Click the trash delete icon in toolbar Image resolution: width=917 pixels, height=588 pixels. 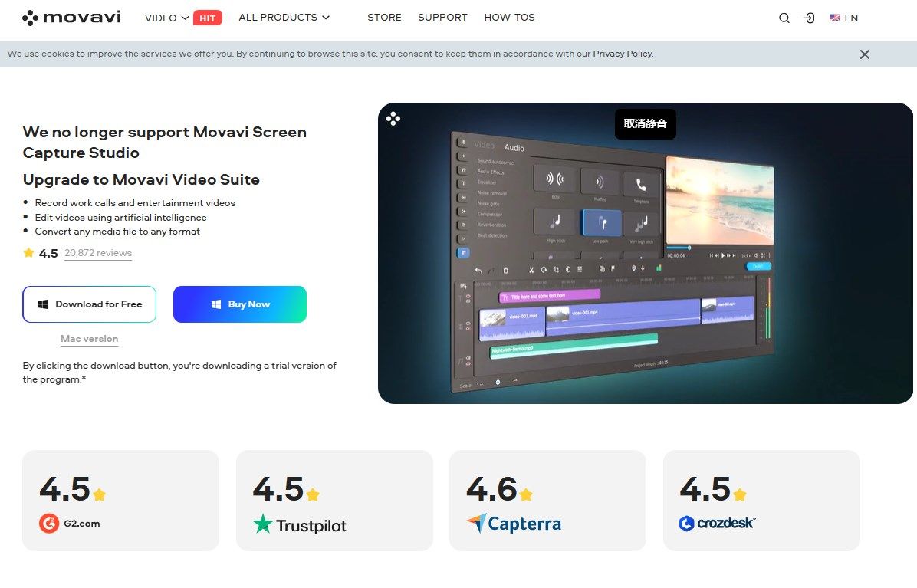tap(506, 271)
